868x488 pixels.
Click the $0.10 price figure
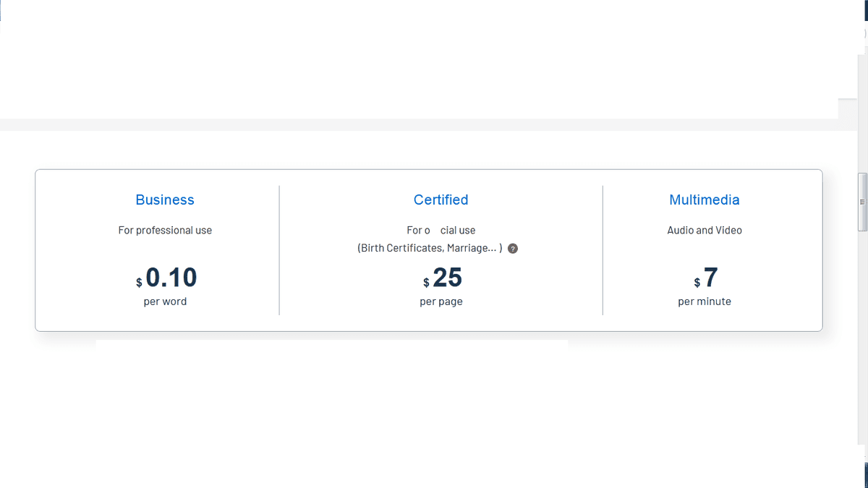click(x=171, y=278)
